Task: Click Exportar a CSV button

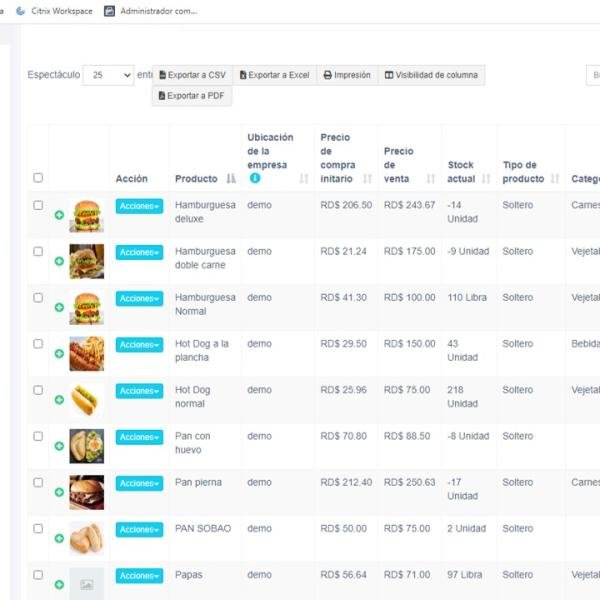Action: (x=192, y=75)
